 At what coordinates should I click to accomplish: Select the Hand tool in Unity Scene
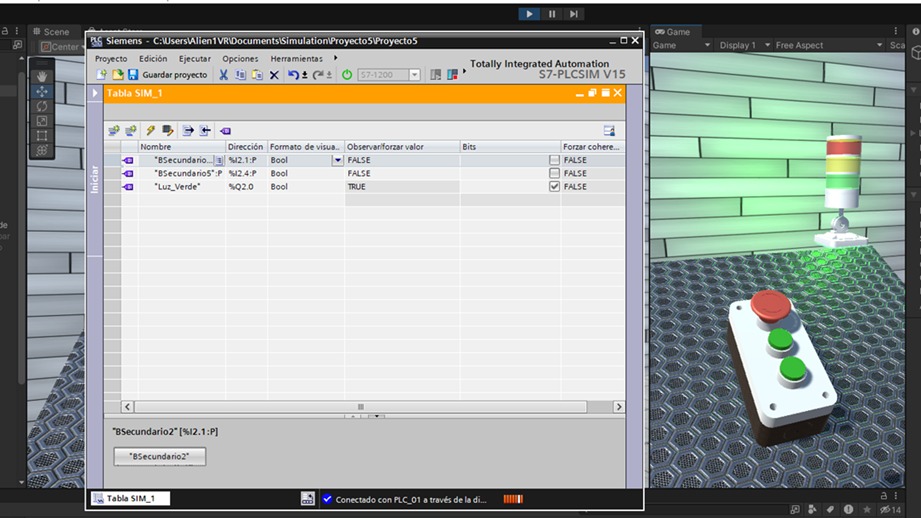coord(42,76)
